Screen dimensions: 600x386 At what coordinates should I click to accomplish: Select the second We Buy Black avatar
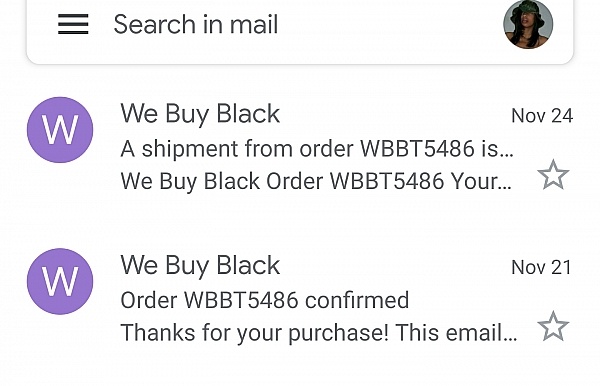pyautogui.click(x=60, y=282)
